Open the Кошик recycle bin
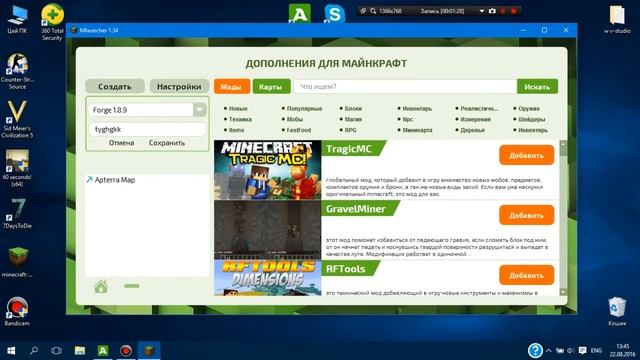The width and height of the screenshot is (640, 360). (x=617, y=311)
